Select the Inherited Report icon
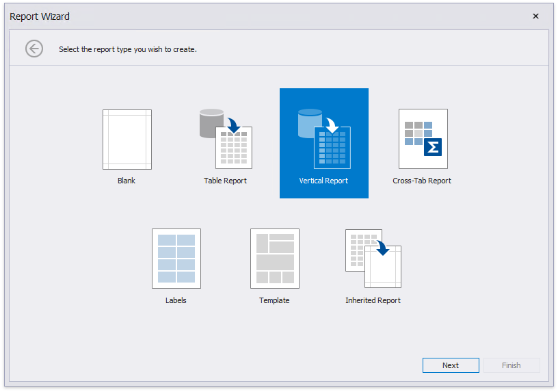The image size is (558, 392). [x=373, y=259]
